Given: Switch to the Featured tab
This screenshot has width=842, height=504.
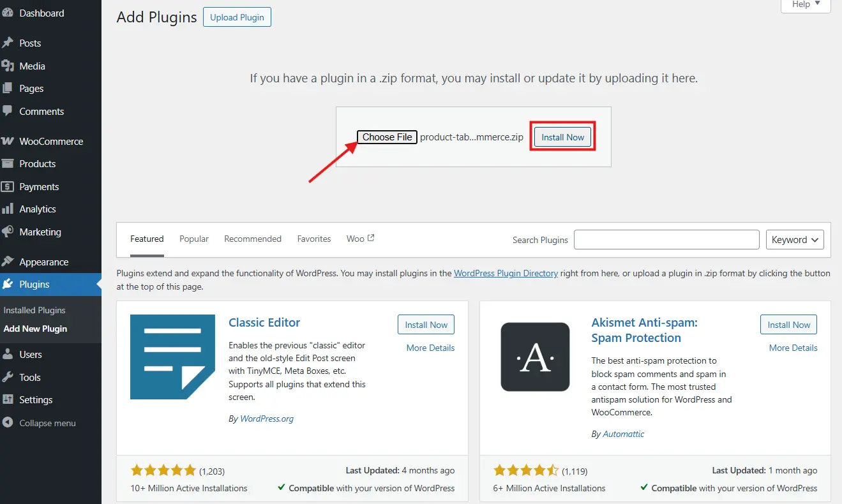Looking at the screenshot, I should pos(147,239).
